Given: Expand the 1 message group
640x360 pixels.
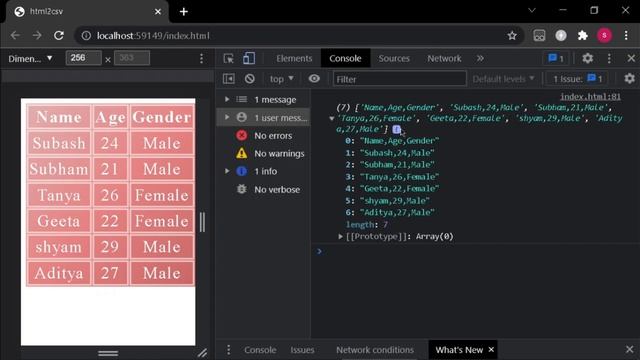Looking at the screenshot, I should [x=227, y=99].
